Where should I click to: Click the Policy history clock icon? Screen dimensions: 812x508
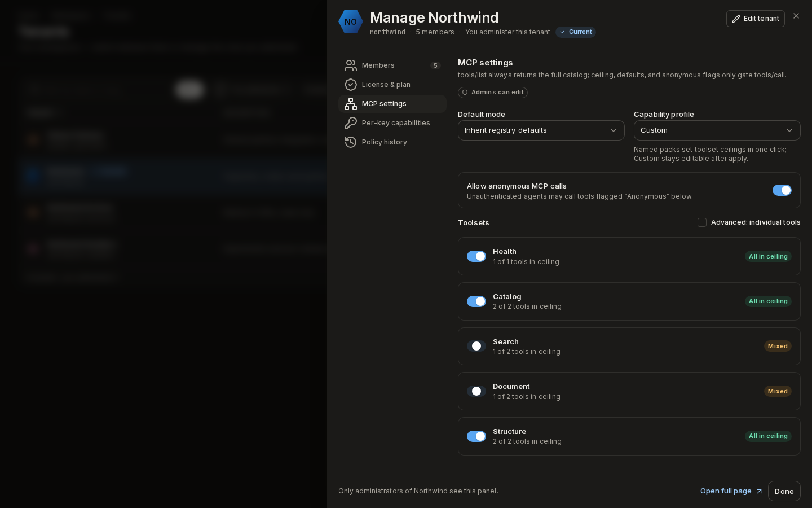pyautogui.click(x=351, y=142)
